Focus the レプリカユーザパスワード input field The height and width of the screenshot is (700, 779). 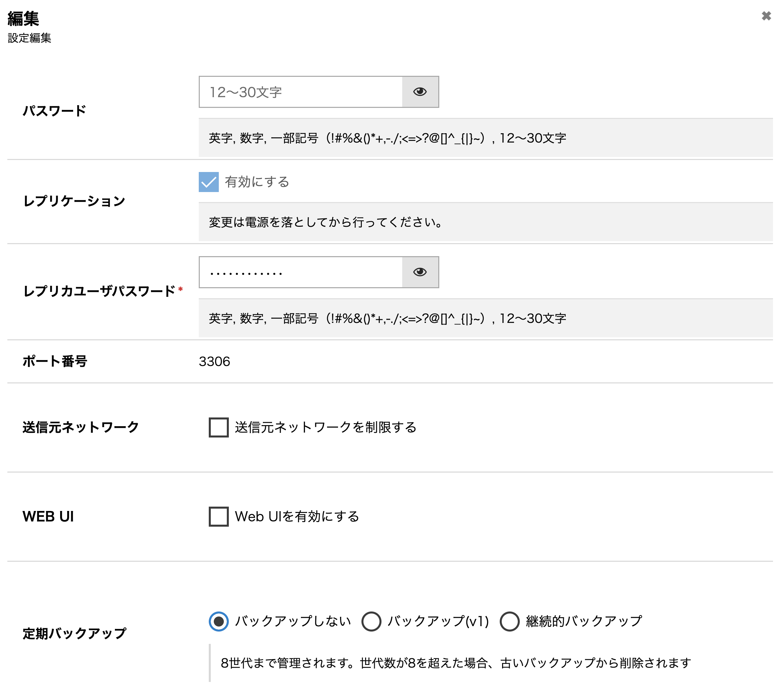coord(300,272)
